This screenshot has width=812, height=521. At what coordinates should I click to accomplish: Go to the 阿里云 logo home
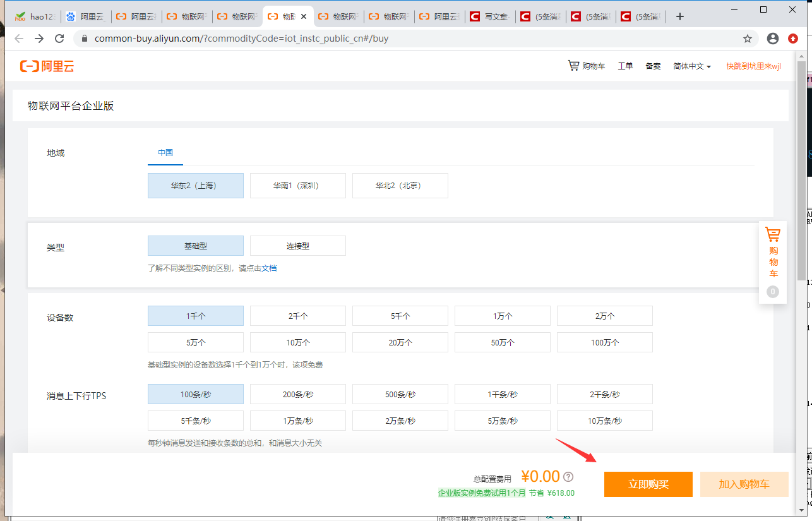47,66
